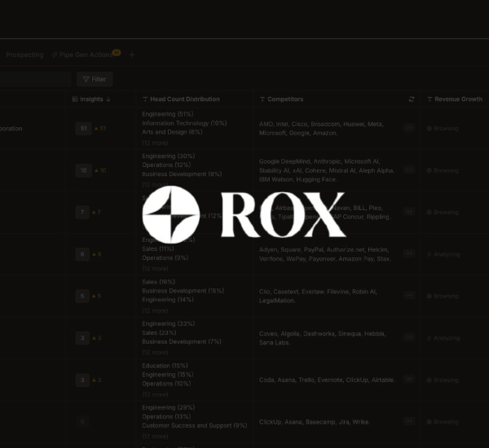
Task: Select the Head Count Distribution column header
Action: (x=181, y=99)
